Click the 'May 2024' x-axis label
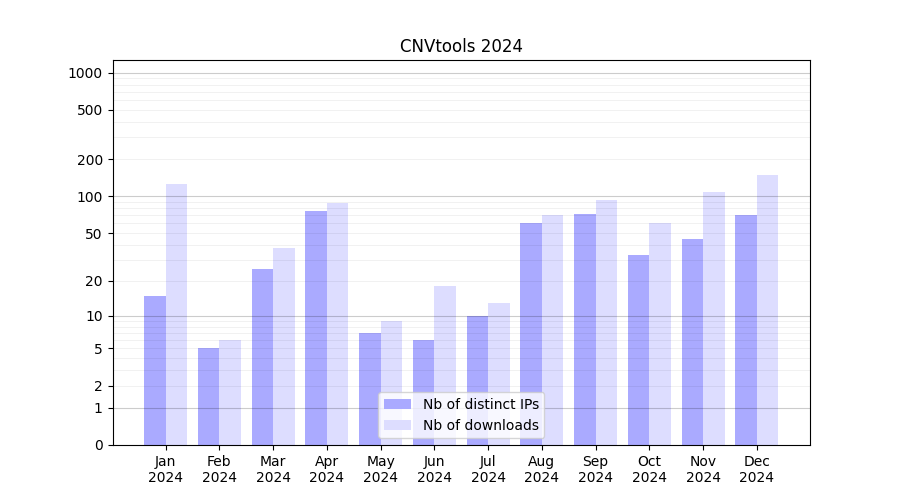The image size is (900, 500). click(x=380, y=469)
